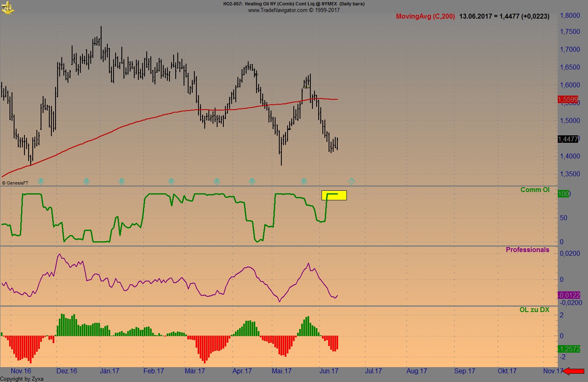The image size is (588, 382).
Task: Click the golden sextant icon top left
Action: 7,7
